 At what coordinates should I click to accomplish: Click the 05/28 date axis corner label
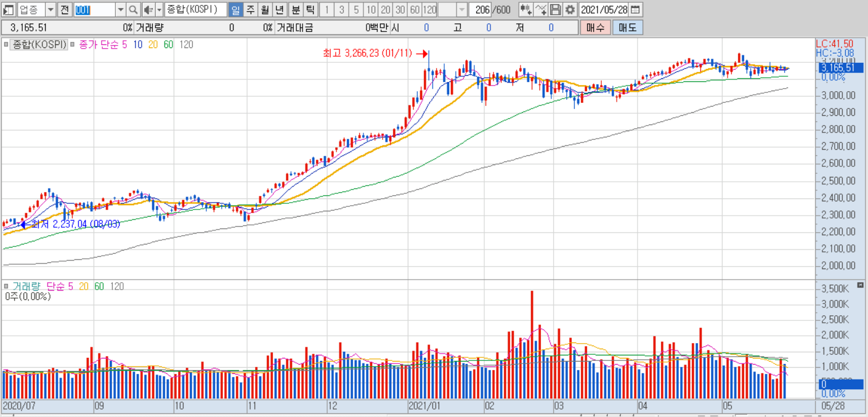coord(834,407)
